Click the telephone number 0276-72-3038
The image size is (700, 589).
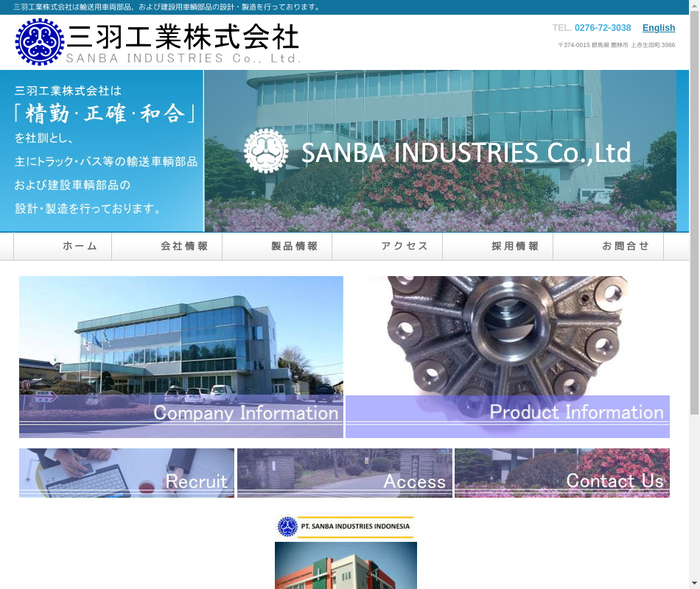(602, 28)
